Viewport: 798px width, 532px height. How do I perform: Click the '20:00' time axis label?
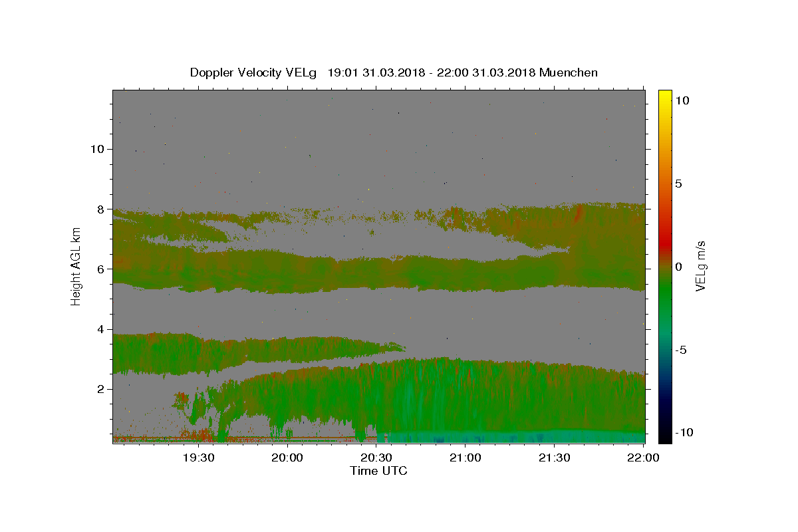pyautogui.click(x=287, y=458)
